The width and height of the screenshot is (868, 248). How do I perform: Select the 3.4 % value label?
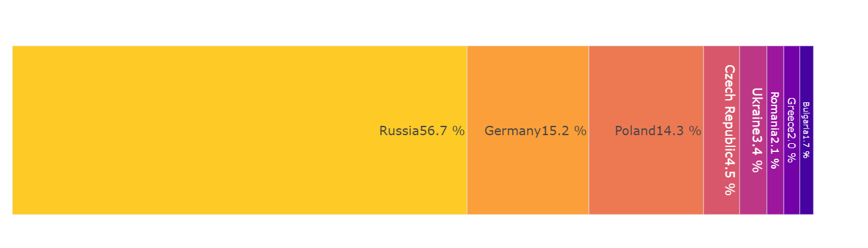756,153
